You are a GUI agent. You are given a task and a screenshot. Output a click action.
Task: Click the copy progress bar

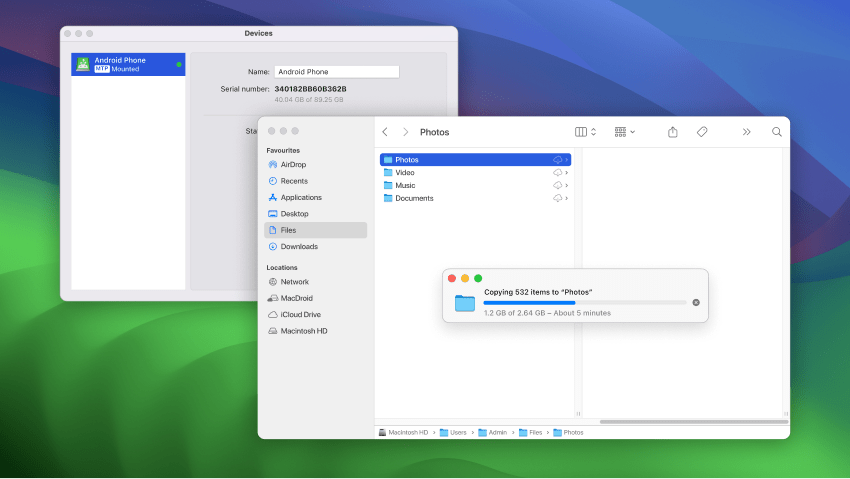pyautogui.click(x=585, y=302)
